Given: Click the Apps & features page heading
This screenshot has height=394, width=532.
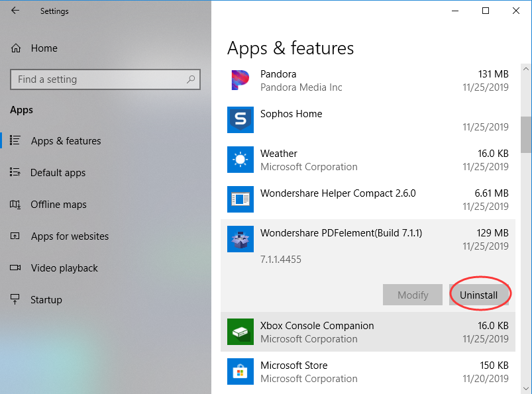Looking at the screenshot, I should 290,48.
